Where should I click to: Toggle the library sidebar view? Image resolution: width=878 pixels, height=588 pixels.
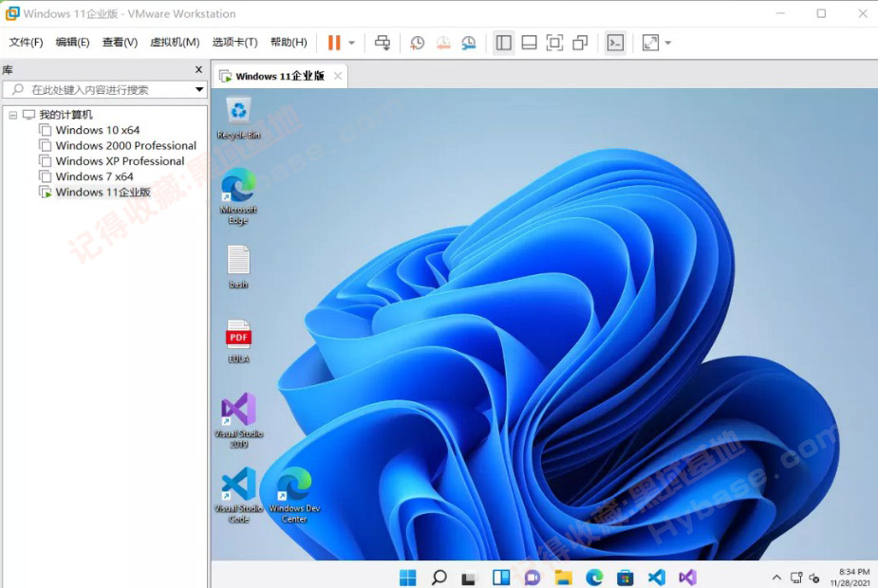pos(503,43)
